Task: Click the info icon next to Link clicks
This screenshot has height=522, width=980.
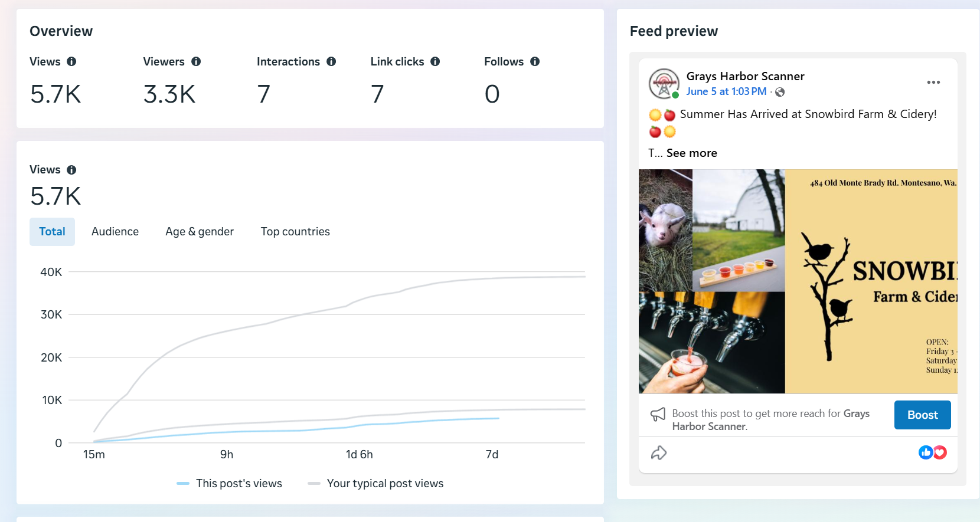Action: coord(435,61)
